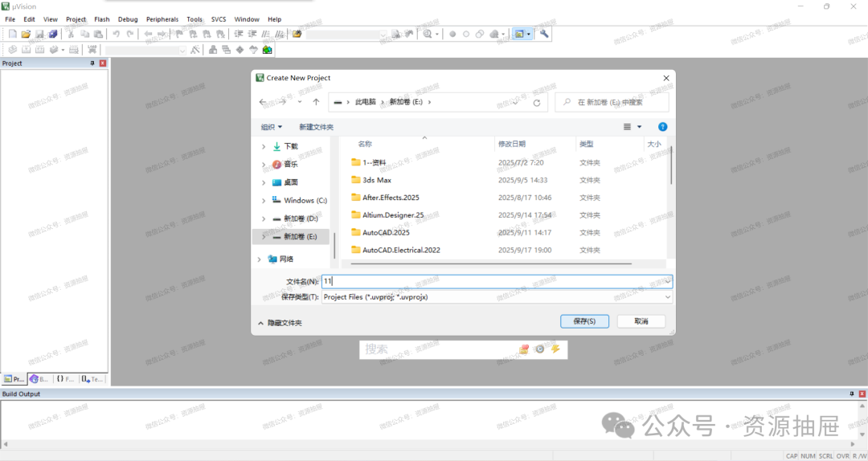Click the Save All toolbar icon
This screenshot has height=461, width=868.
tap(52, 34)
